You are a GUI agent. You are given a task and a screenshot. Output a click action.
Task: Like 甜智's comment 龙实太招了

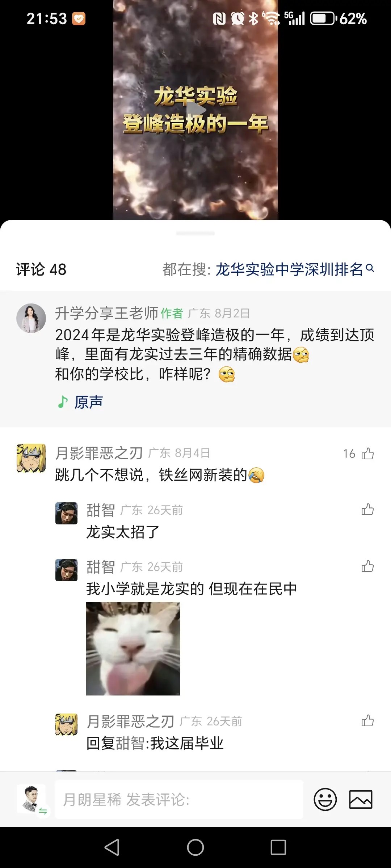pos(367,510)
